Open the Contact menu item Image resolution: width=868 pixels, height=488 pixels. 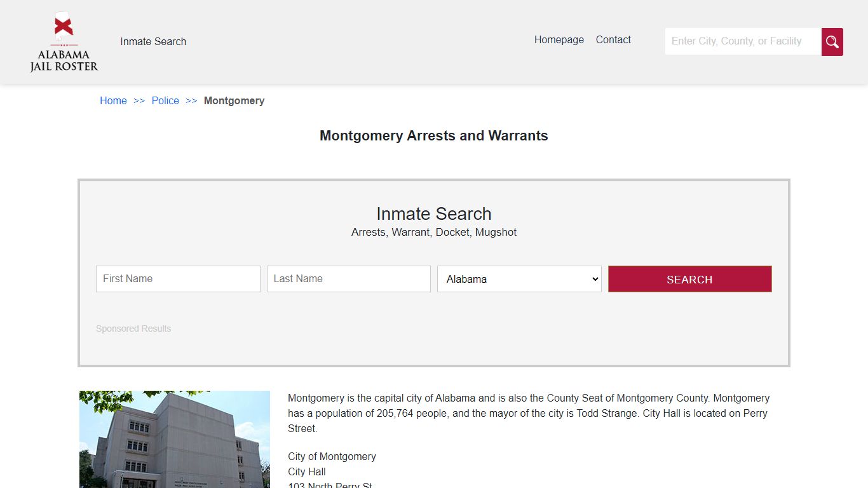613,39
